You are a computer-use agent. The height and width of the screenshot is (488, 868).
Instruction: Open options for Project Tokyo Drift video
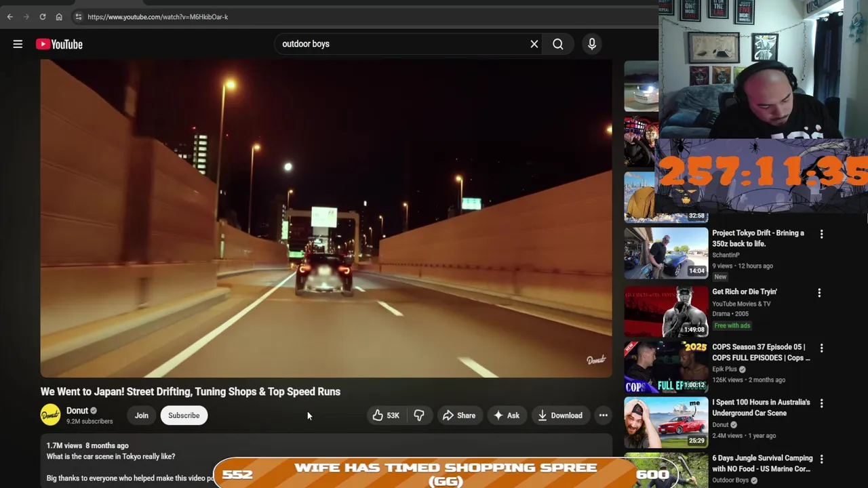[821, 234]
